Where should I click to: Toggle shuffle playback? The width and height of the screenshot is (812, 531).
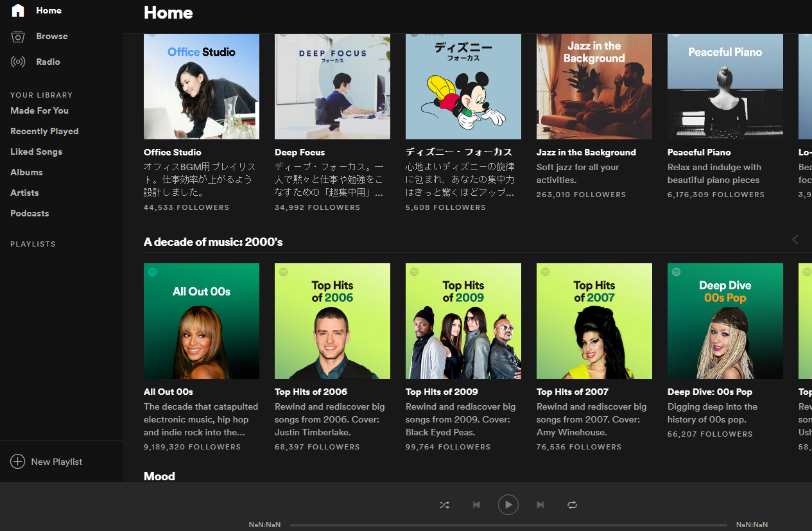pyautogui.click(x=444, y=505)
